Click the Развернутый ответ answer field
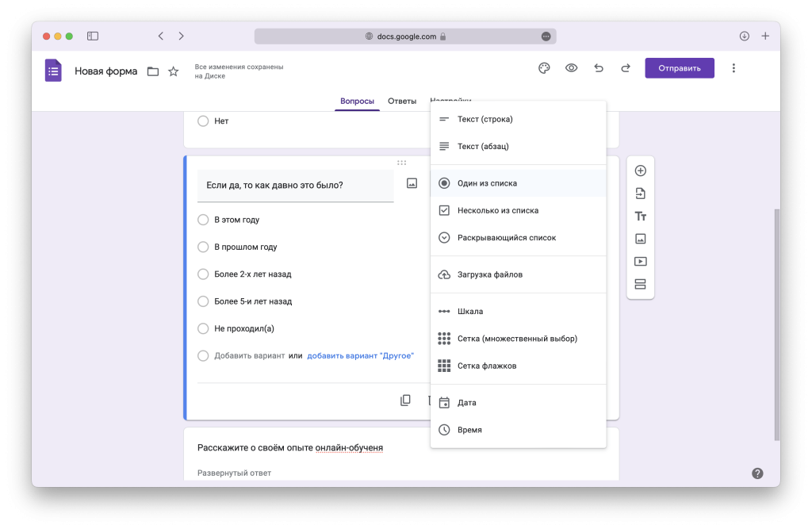This screenshot has height=529, width=812. pyautogui.click(x=234, y=473)
